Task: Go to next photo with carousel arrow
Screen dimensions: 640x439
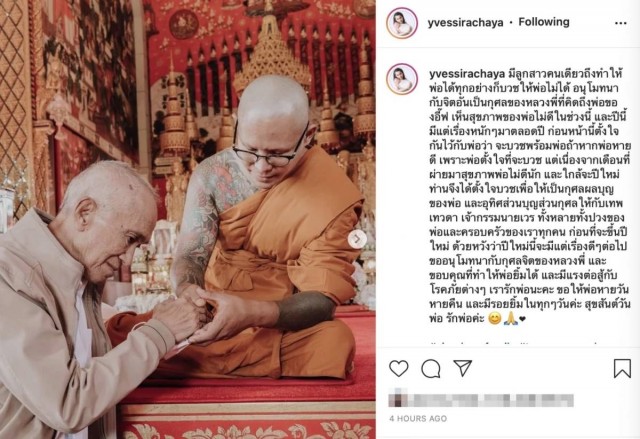Action: pyautogui.click(x=357, y=239)
